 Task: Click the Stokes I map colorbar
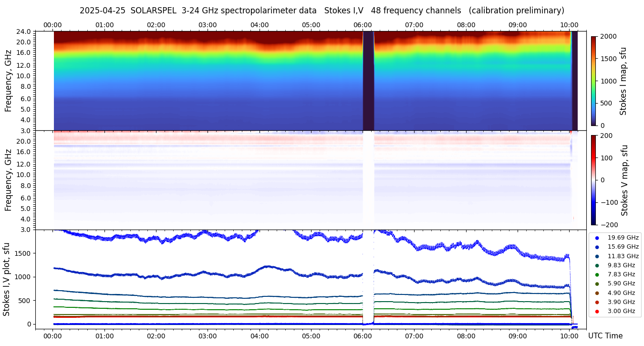(593, 81)
